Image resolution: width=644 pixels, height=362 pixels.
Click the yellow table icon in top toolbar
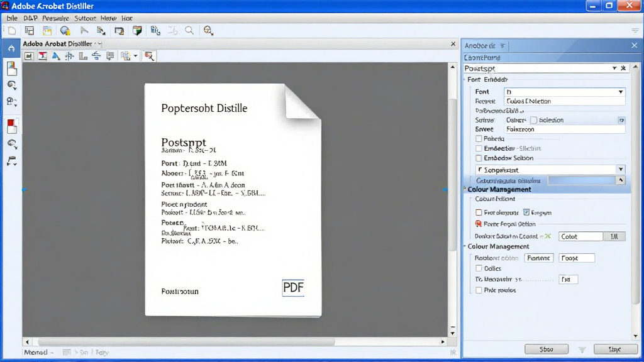[x=47, y=31]
